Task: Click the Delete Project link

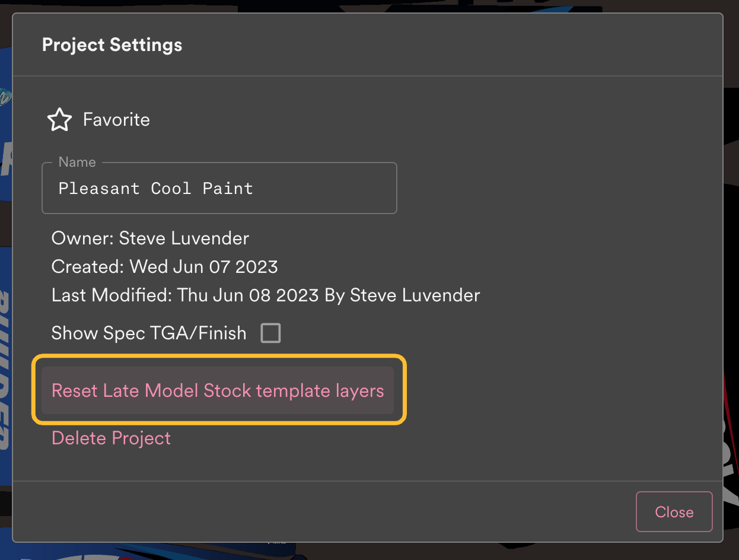Action: [x=111, y=438]
